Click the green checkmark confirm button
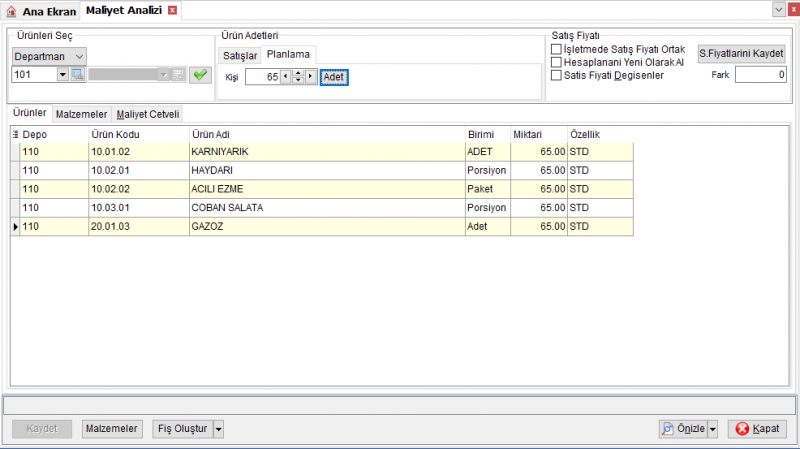Viewport: 800px width, 449px height. coord(200,75)
